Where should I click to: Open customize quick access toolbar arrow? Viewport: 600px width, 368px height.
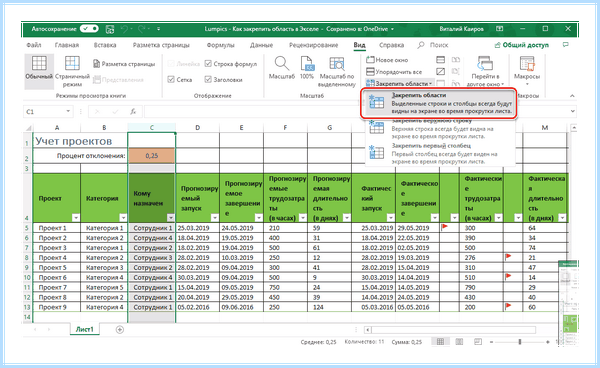158,29
